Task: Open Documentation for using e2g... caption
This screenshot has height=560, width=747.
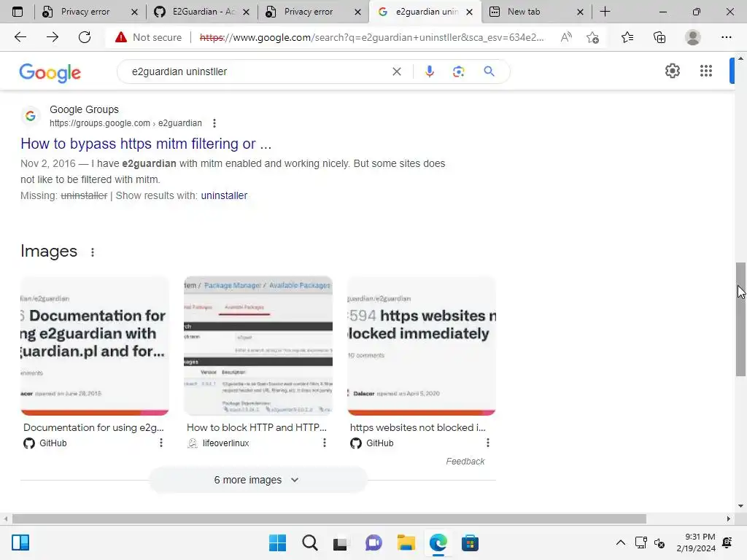Action: pyautogui.click(x=93, y=427)
